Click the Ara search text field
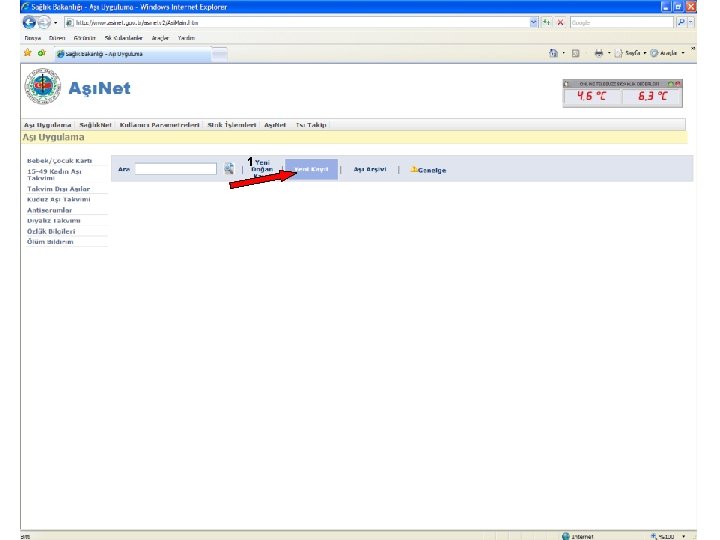720x540 pixels. 175,169
